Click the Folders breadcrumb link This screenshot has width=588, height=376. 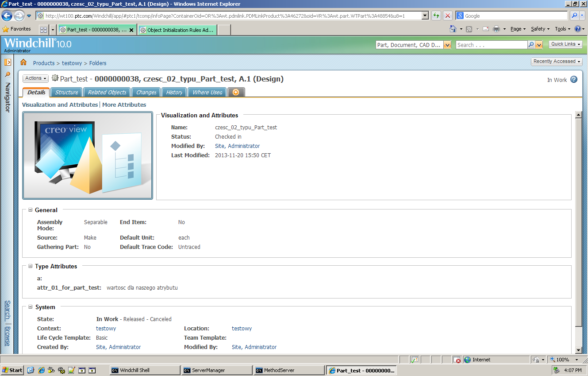point(98,63)
